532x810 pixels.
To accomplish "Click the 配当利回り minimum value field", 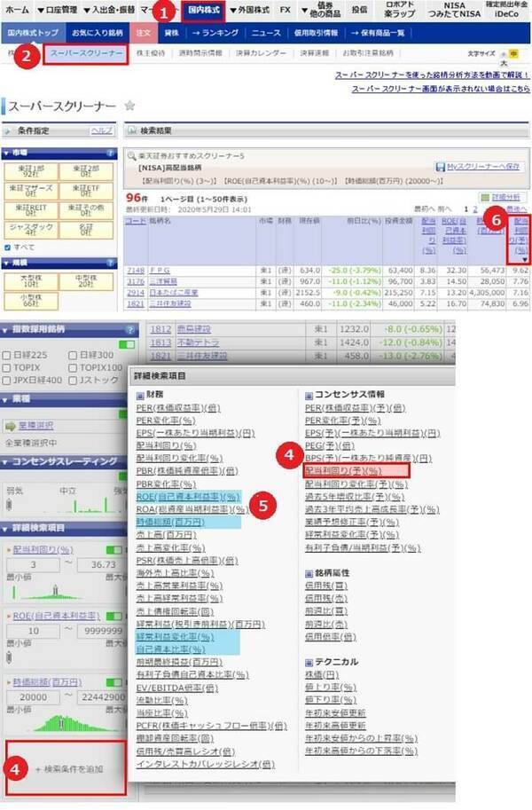I will point(33,564).
